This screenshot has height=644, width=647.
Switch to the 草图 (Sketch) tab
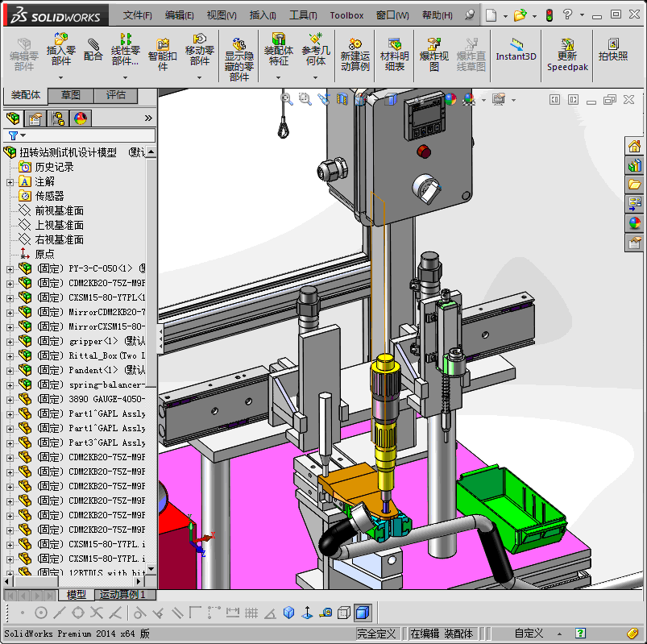point(71,95)
